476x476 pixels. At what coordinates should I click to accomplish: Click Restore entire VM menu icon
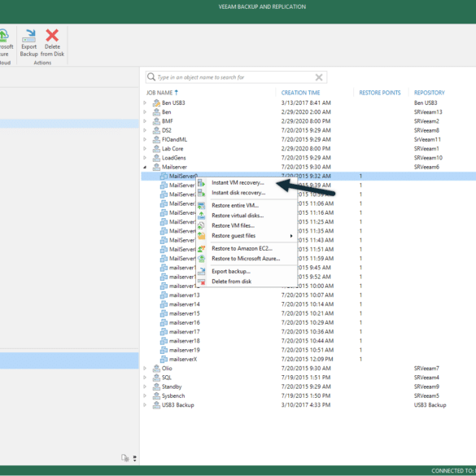point(201,206)
